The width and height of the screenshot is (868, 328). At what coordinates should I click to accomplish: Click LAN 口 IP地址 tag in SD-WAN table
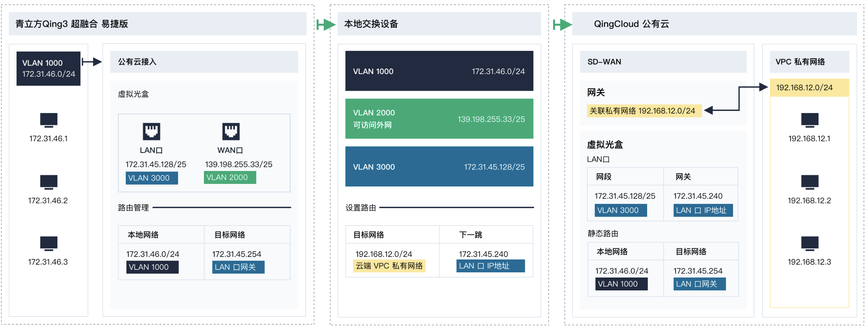(703, 210)
